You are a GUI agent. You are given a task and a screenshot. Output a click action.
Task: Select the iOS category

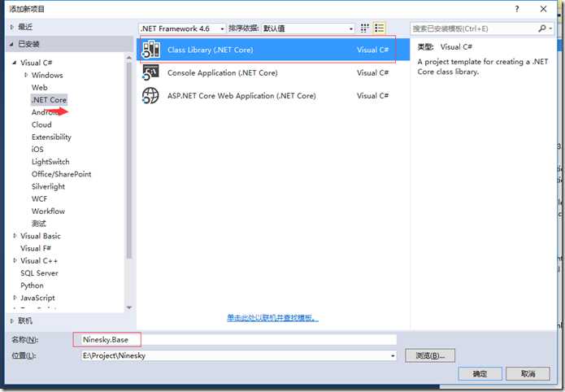pos(37,150)
